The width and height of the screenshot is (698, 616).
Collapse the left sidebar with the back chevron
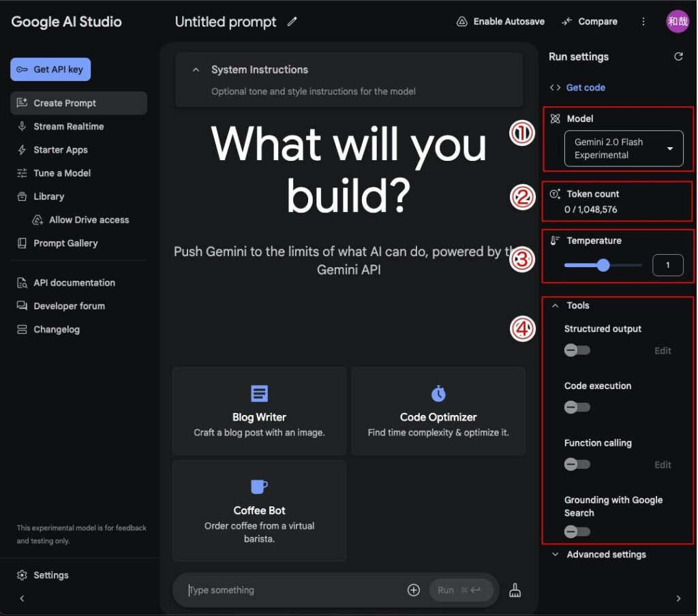(x=22, y=599)
